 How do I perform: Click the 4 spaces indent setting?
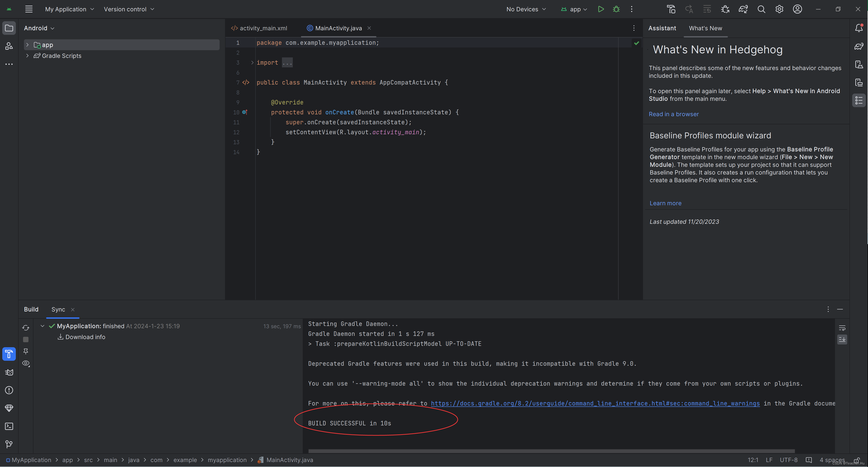click(x=832, y=460)
